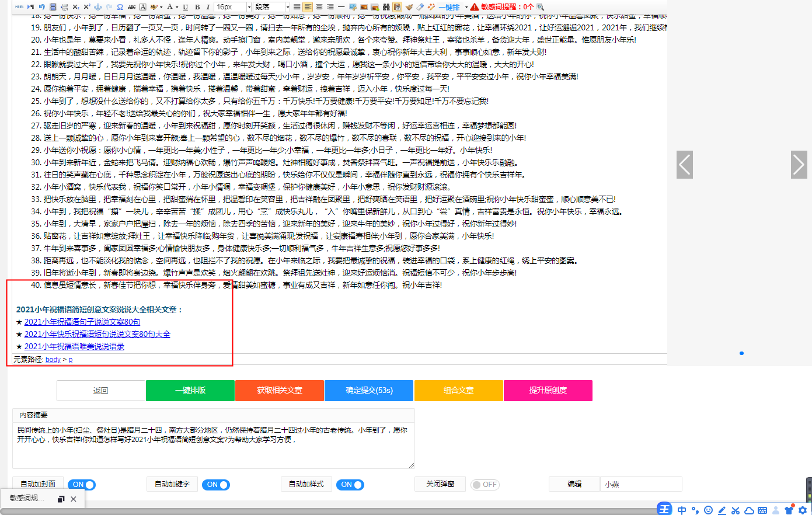Click the 编辑 name field containing 小燕
This screenshot has width=812, height=515.
(x=641, y=484)
